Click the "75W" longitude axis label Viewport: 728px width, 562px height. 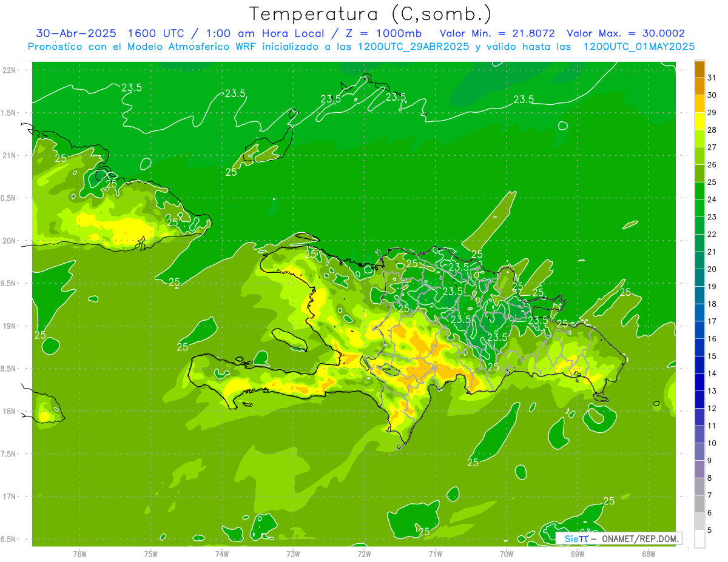coord(150,554)
